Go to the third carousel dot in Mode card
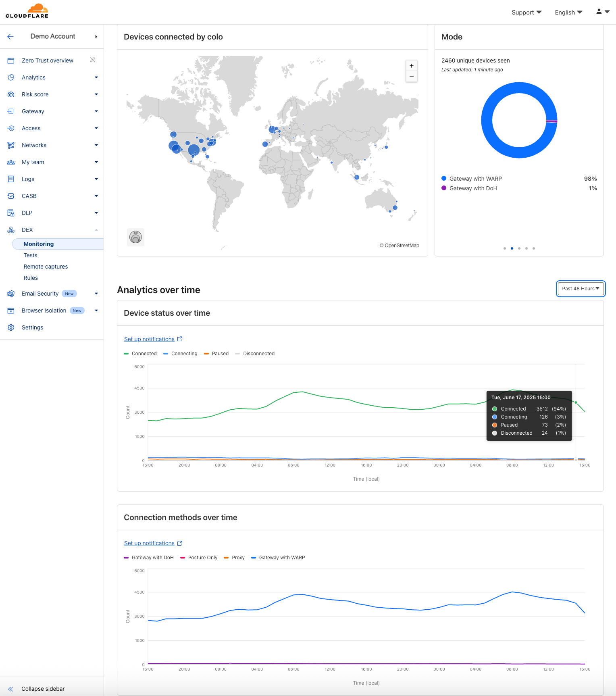The image size is (616, 696). (519, 248)
